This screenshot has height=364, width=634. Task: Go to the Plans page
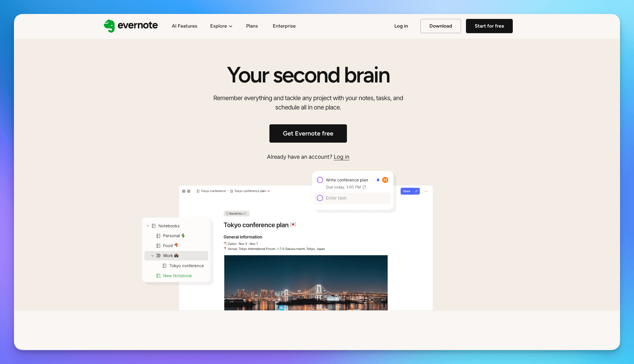click(252, 26)
